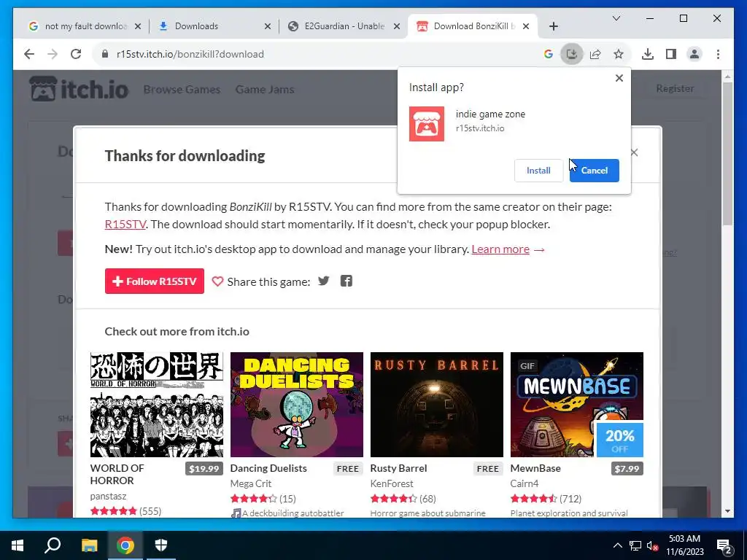Image resolution: width=747 pixels, height=560 pixels.
Task: Select the Download BonziKill tab
Action: tap(468, 26)
